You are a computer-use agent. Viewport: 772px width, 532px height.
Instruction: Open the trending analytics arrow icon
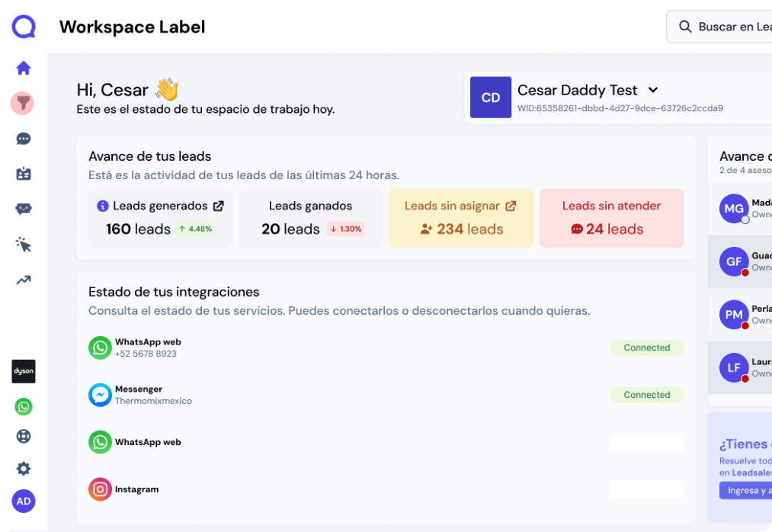coord(24,280)
